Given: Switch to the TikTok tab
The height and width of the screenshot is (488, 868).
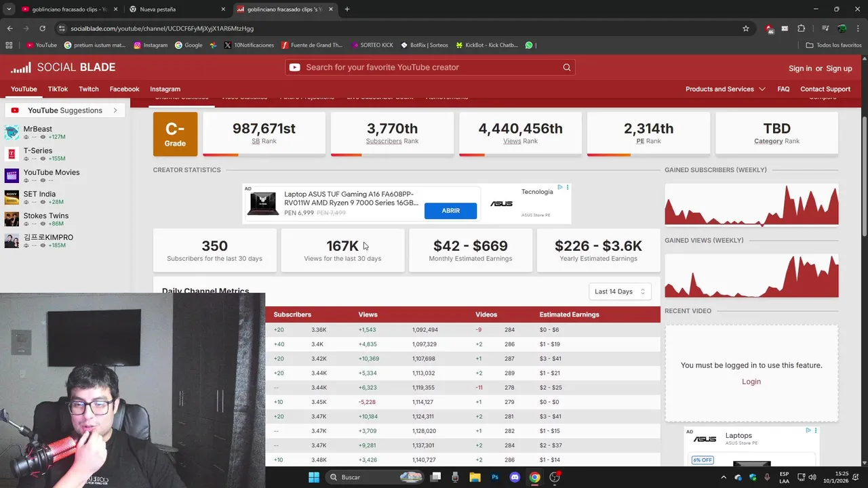Looking at the screenshot, I should tap(58, 89).
